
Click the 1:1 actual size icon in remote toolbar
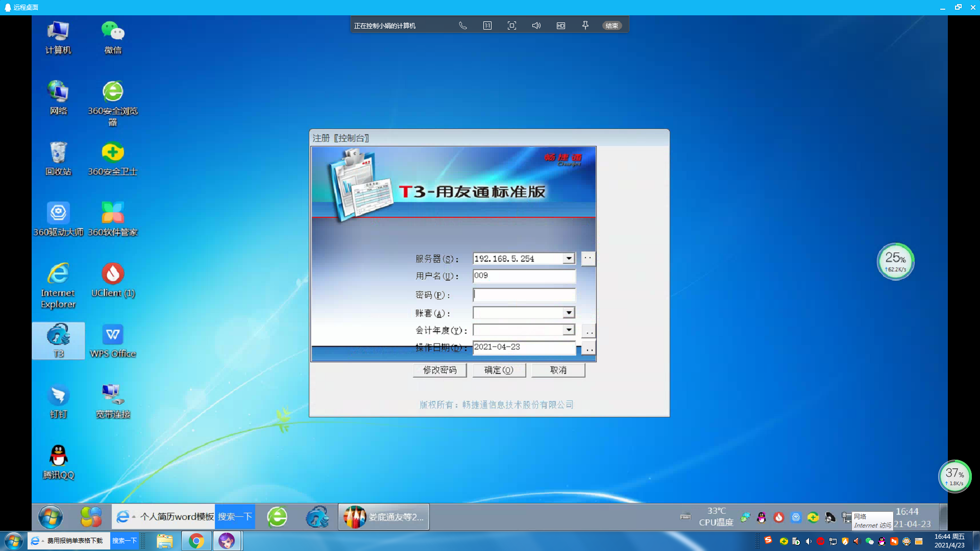click(x=487, y=26)
